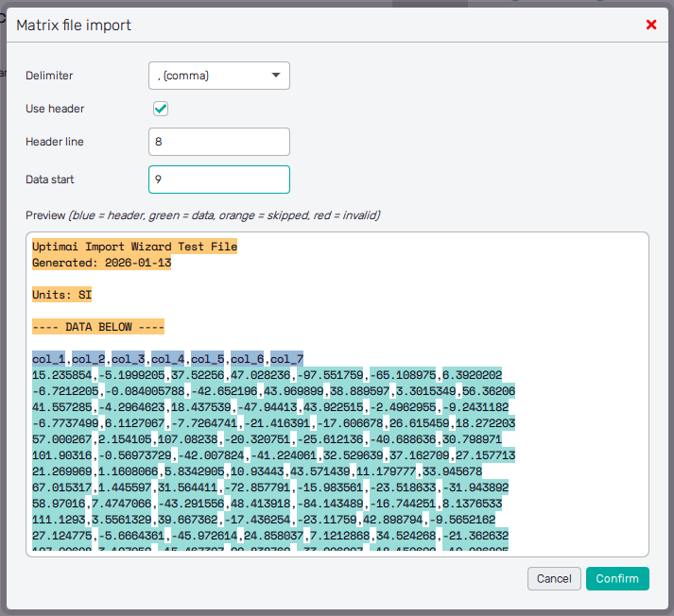Click col_1 header in the preview

click(x=48, y=359)
